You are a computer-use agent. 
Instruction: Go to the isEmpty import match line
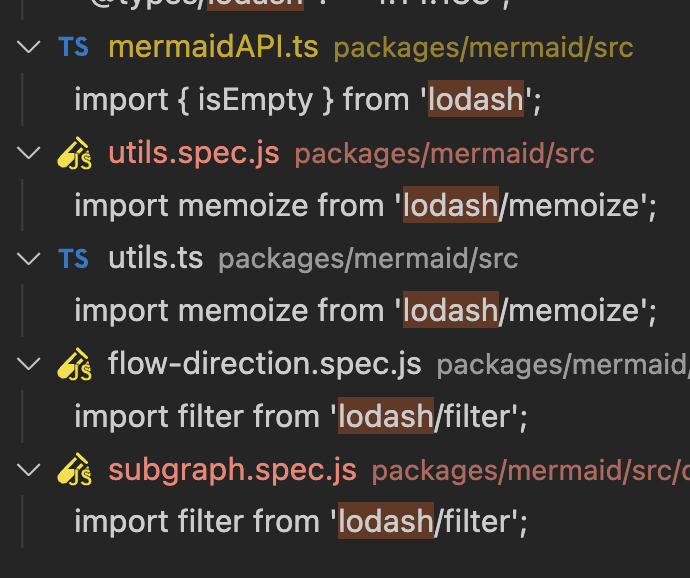point(308,100)
